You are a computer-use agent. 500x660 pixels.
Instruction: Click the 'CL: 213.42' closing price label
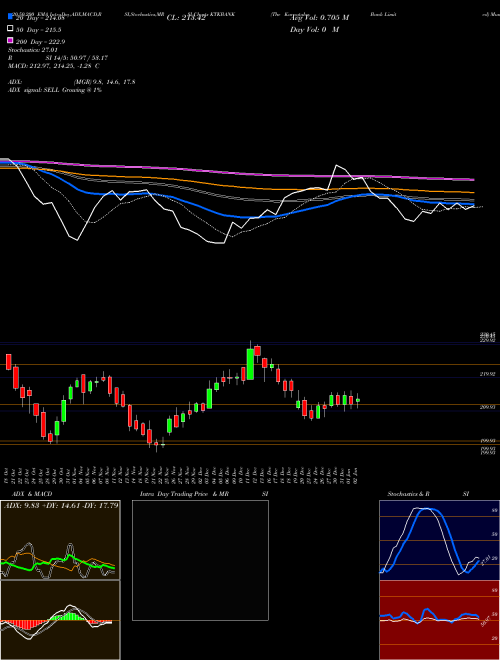click(x=186, y=18)
